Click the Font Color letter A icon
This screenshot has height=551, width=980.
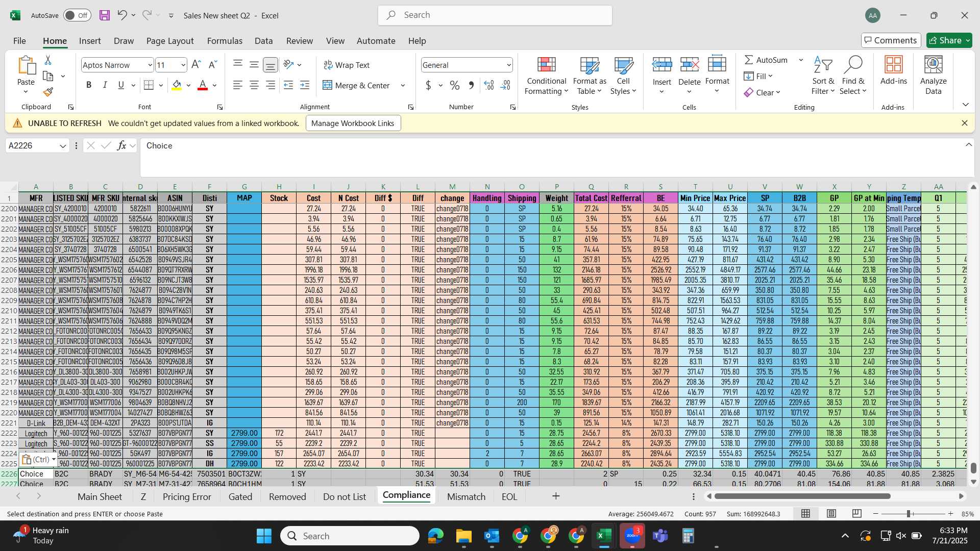203,85
